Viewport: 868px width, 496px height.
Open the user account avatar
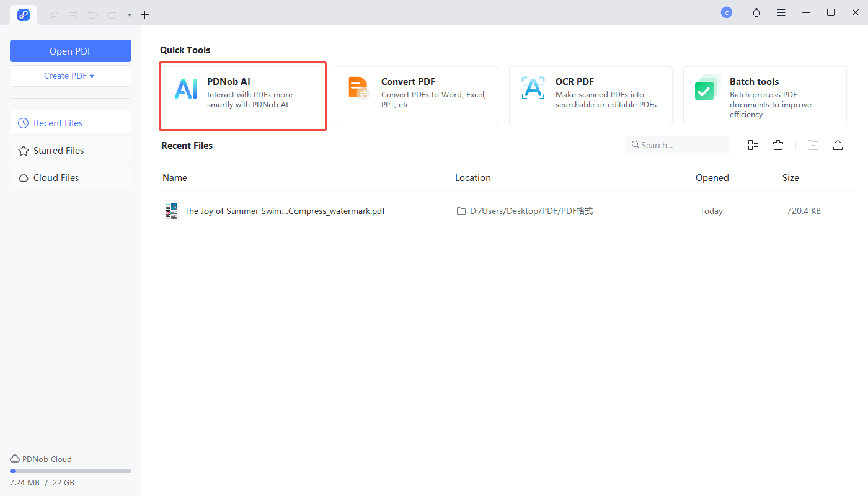726,12
